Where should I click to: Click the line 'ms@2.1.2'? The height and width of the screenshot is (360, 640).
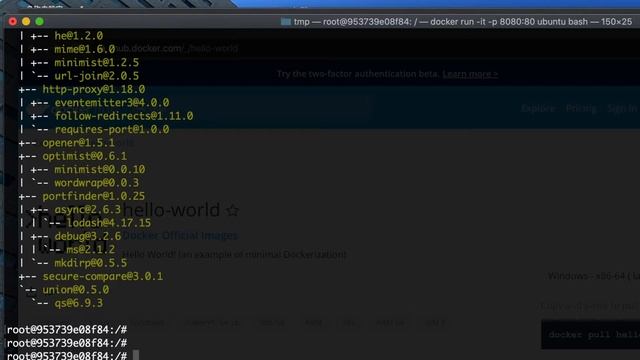91,250
